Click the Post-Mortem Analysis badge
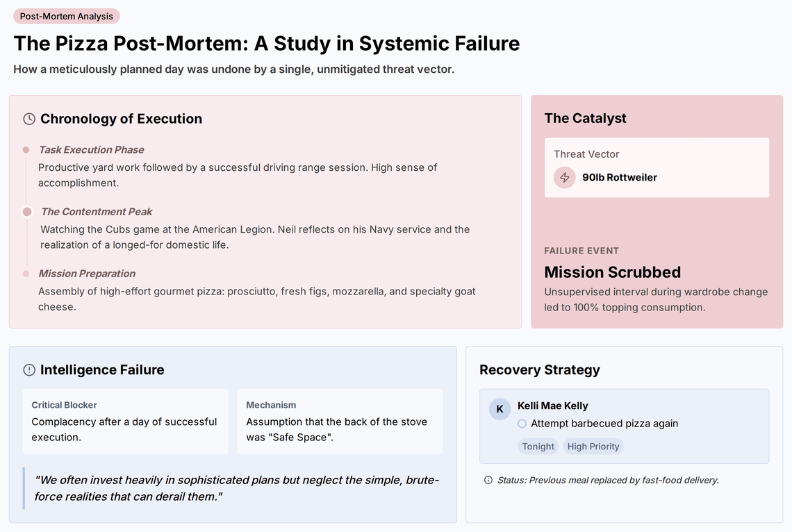 67,16
